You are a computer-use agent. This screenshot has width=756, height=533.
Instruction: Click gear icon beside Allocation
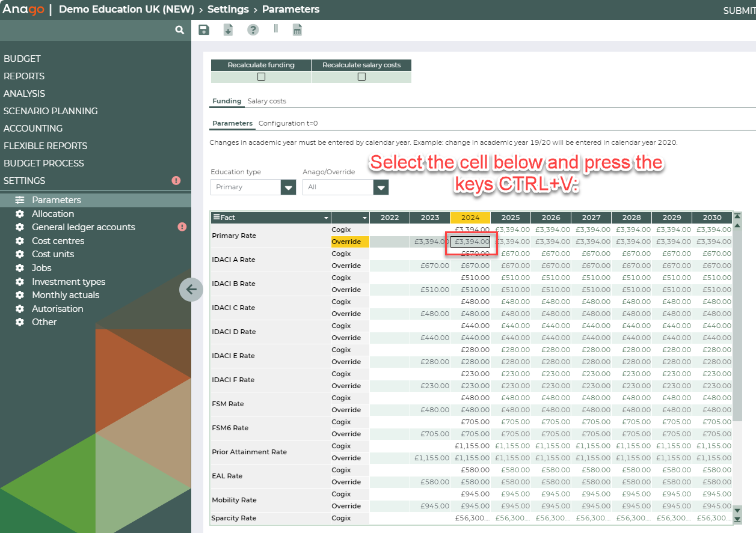[20, 214]
